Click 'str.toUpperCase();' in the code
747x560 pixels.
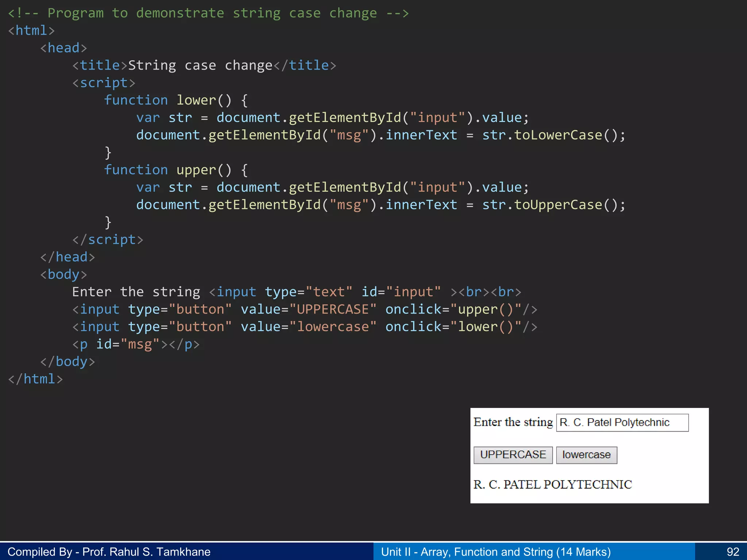pyautogui.click(x=554, y=205)
